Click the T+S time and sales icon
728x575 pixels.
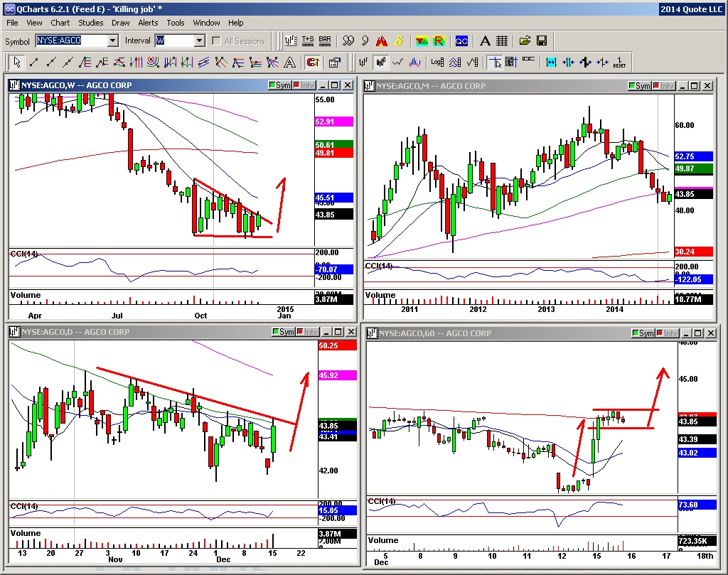click(x=308, y=41)
